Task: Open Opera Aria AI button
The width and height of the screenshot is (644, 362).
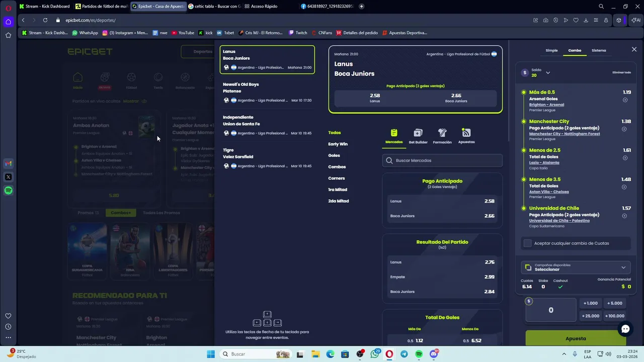Action: pos(635,20)
